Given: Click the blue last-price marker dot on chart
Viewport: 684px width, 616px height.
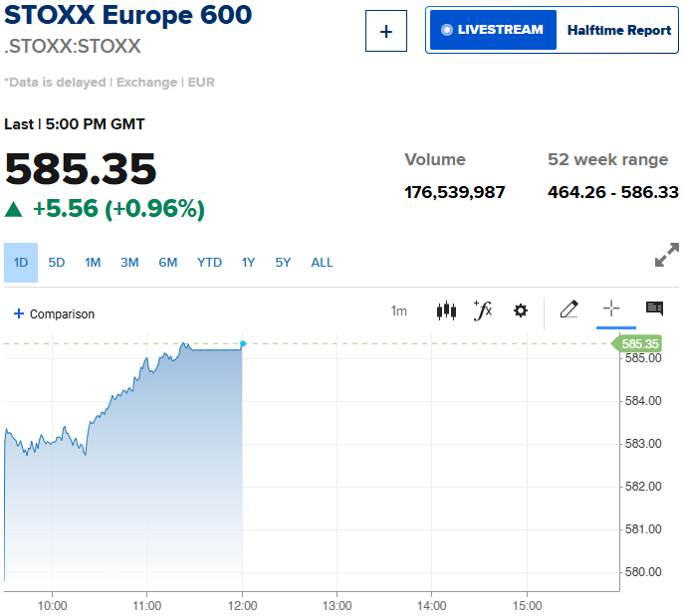Looking at the screenshot, I should (243, 344).
